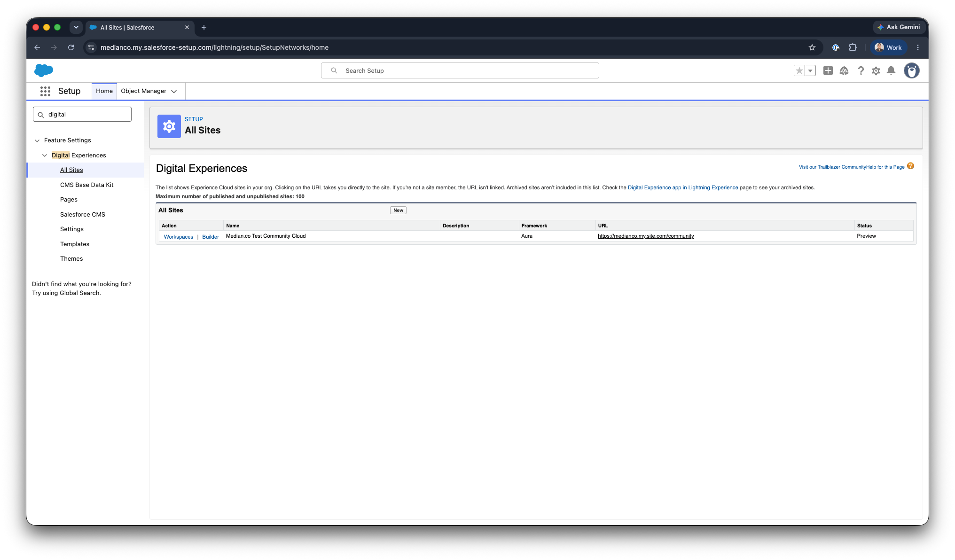Collapse the Digital Experiences node

45,156
